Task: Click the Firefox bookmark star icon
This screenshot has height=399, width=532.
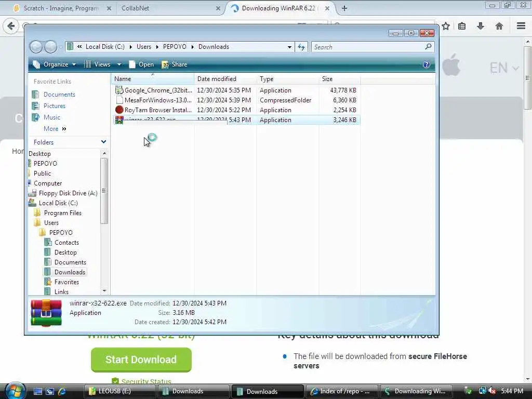Action: (x=445, y=26)
